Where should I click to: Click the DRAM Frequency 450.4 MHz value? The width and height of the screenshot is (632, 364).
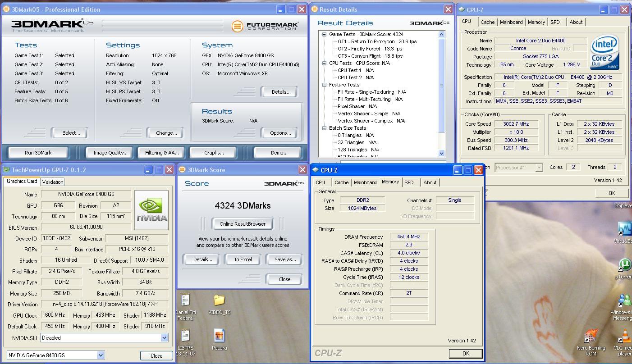408,237
